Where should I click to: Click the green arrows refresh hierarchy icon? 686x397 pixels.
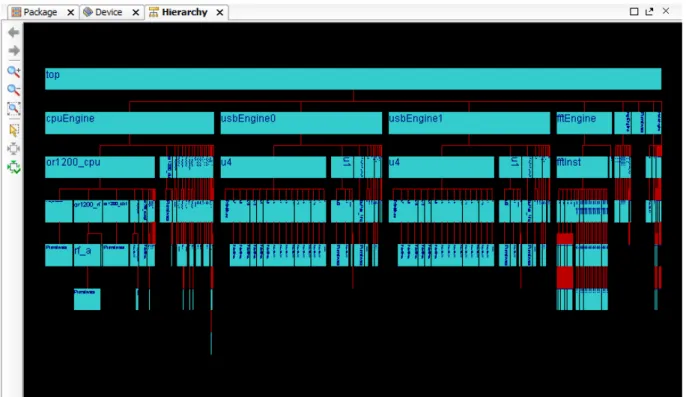[14, 167]
